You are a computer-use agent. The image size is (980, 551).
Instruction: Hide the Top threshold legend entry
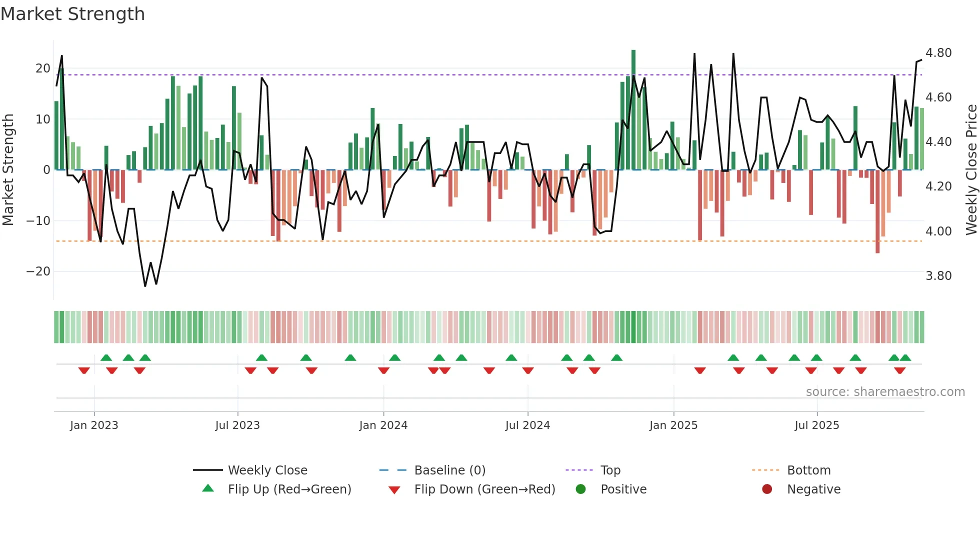coord(610,470)
